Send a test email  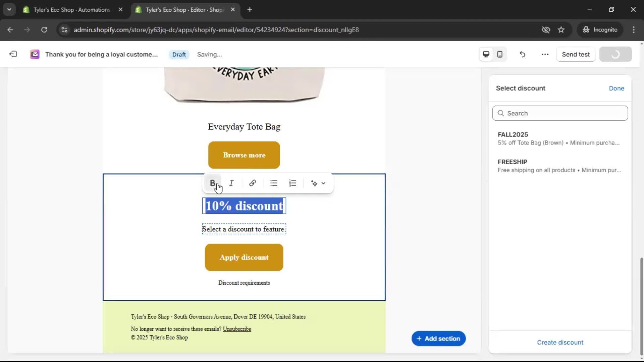point(576,54)
